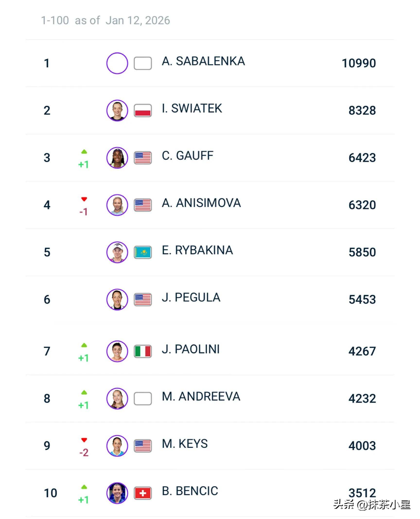This screenshot has height=519, width=420.
Task: Open A. Sabalenka player profile name
Action: 203,61
